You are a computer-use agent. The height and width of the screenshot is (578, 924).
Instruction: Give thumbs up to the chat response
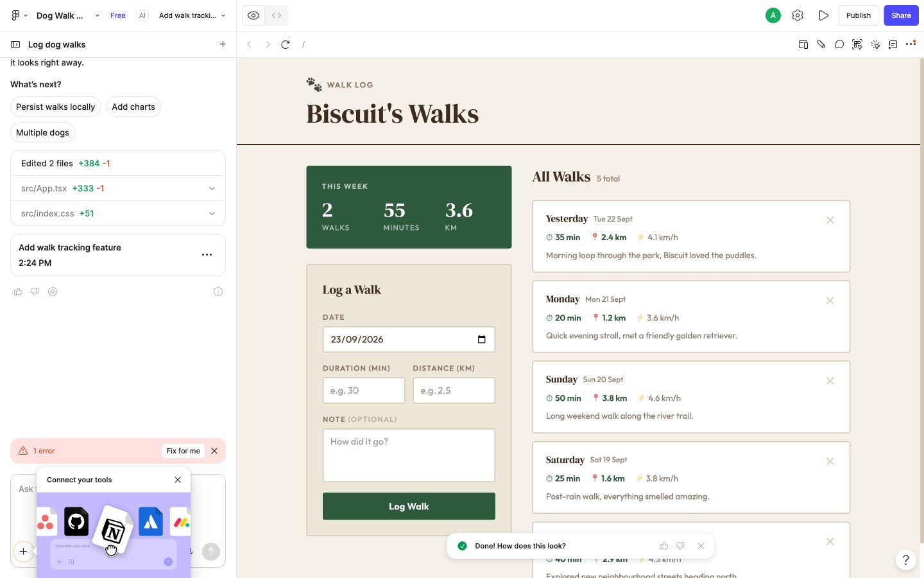tap(18, 292)
